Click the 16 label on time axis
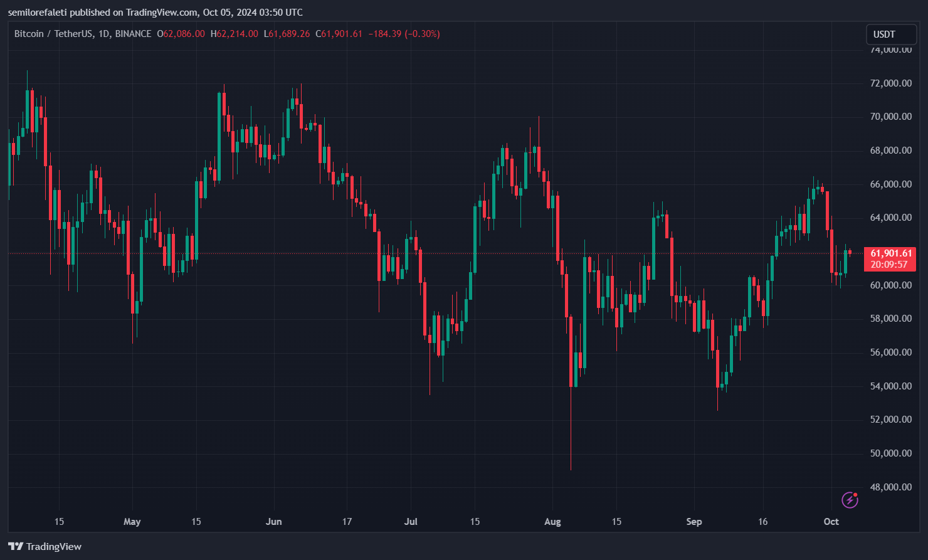This screenshot has width=928, height=560. coord(762,522)
